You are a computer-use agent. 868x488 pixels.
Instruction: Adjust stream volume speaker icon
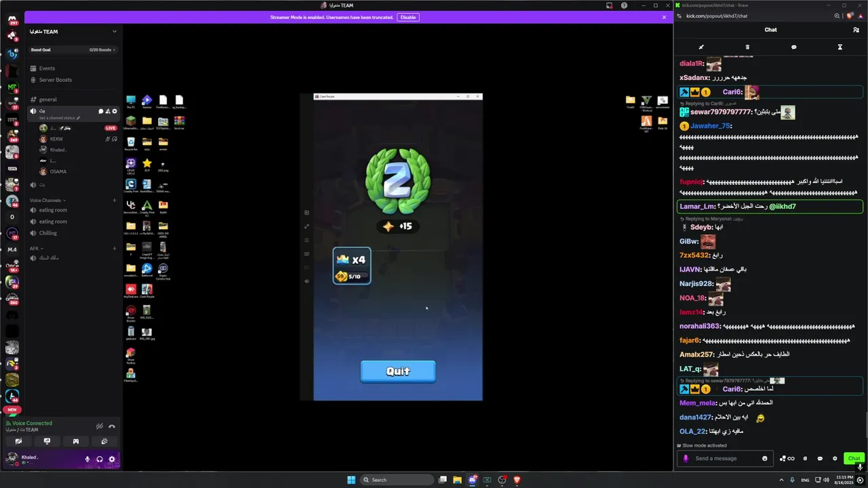(307, 281)
